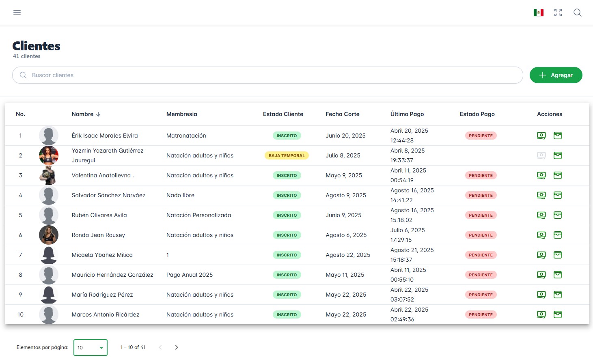Sort by the Nombre column header
The image size is (593, 364).
pyautogui.click(x=83, y=114)
